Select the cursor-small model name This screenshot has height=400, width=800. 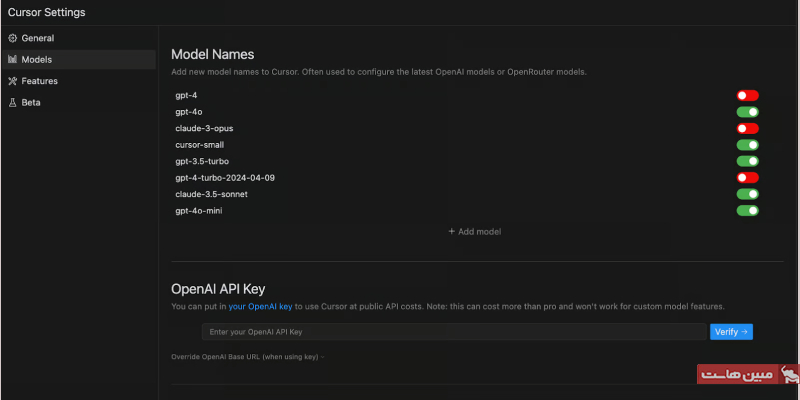point(199,145)
